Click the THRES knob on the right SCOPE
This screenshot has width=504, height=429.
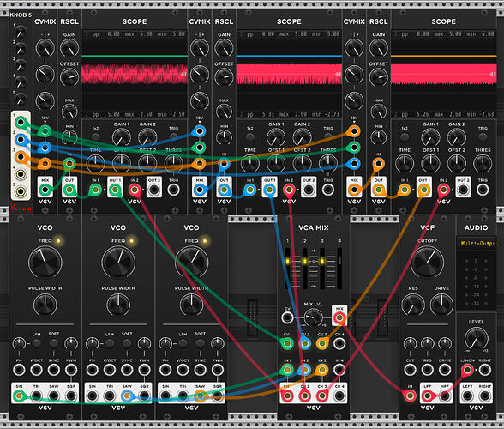click(x=483, y=163)
